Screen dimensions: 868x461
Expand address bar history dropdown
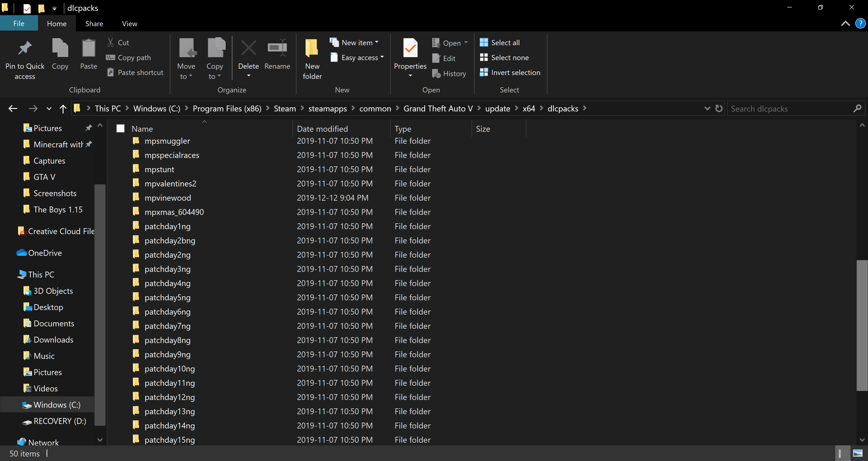[707, 108]
